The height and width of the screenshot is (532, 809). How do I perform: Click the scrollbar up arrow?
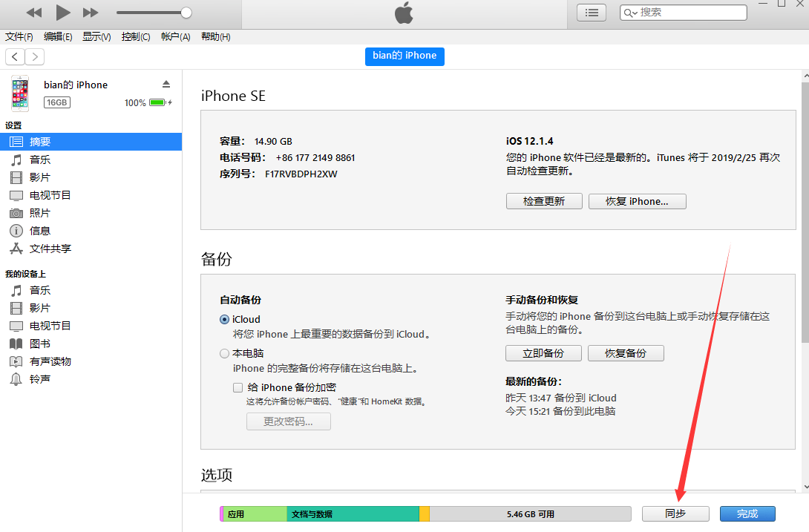point(805,76)
